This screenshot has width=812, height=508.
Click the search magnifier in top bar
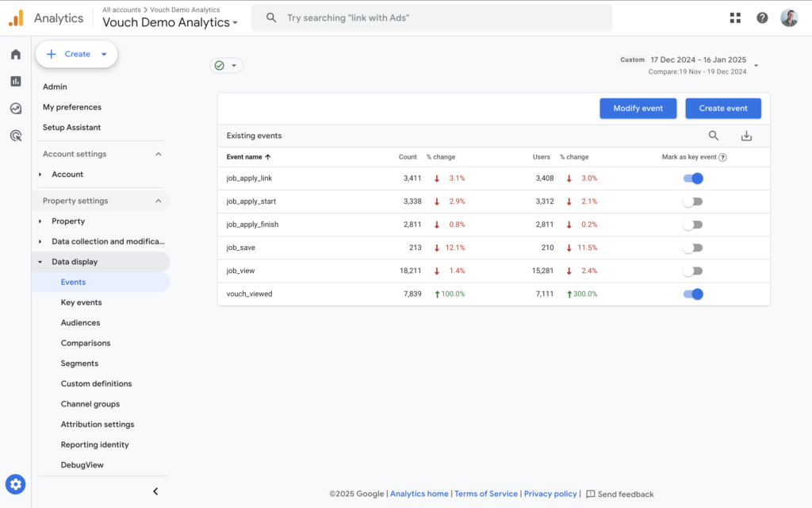[x=271, y=17]
